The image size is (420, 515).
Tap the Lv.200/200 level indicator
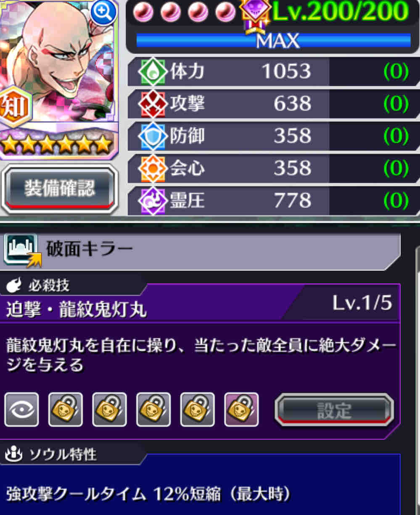340,12
